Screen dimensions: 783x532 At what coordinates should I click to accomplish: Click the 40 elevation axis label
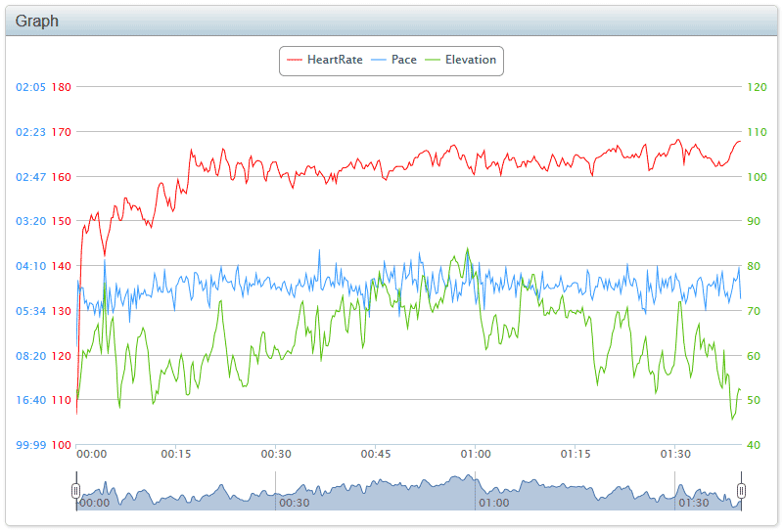(754, 445)
